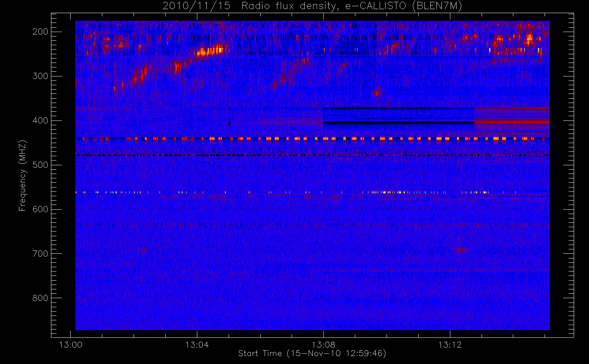Click the 13:00 time tick label

click(71, 345)
